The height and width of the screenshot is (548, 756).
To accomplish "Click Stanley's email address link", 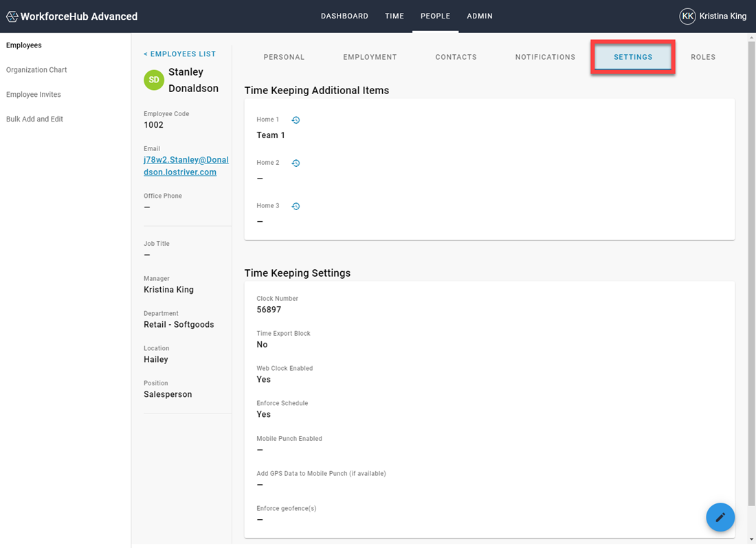I will pos(186,165).
